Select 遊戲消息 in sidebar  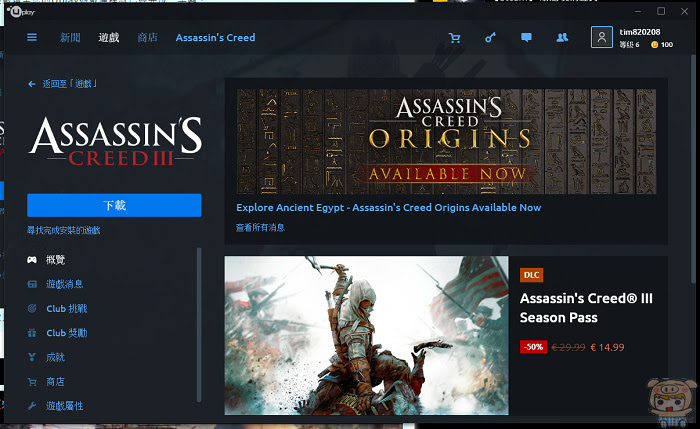coord(65,284)
